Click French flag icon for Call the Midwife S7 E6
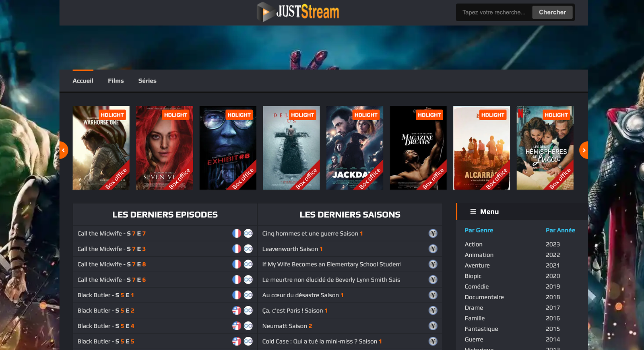The width and height of the screenshot is (644, 350). click(x=237, y=280)
